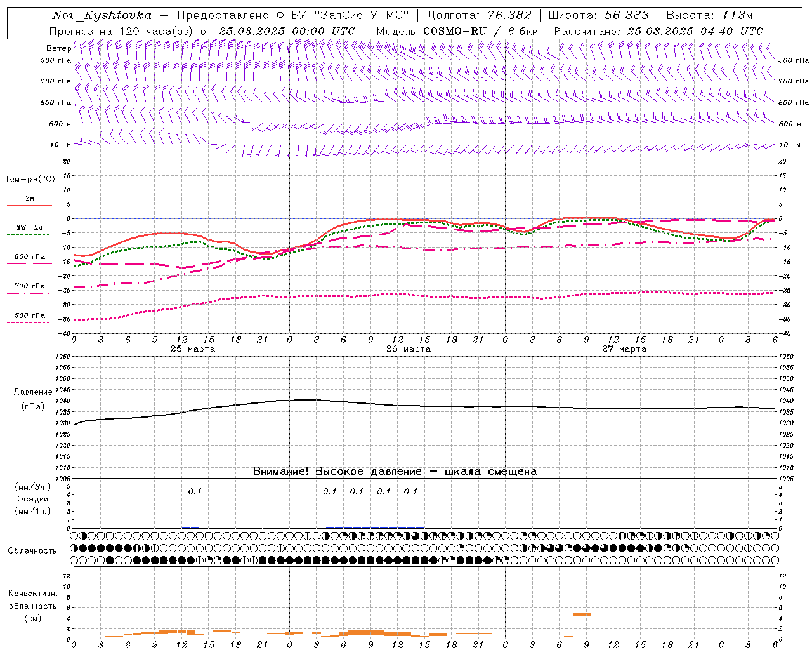Select the elevation label Высота: 113м
This screenshot has height=650, width=812.
point(709,15)
